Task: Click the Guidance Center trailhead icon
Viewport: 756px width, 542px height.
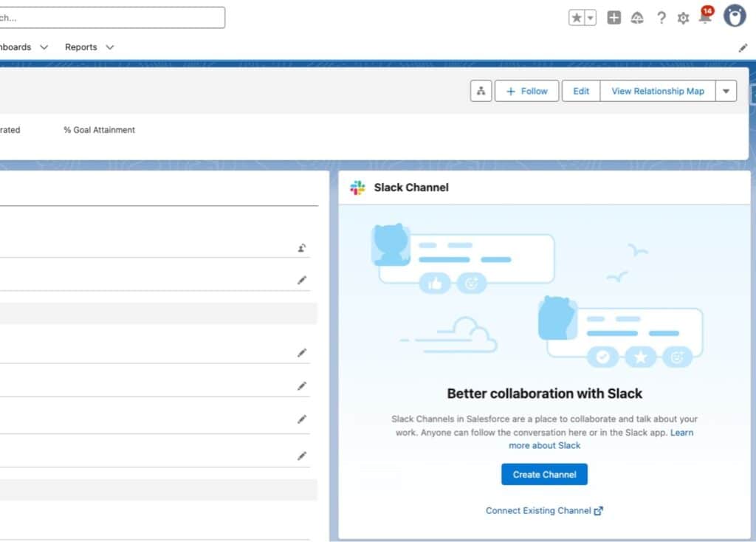Action: tap(636, 17)
